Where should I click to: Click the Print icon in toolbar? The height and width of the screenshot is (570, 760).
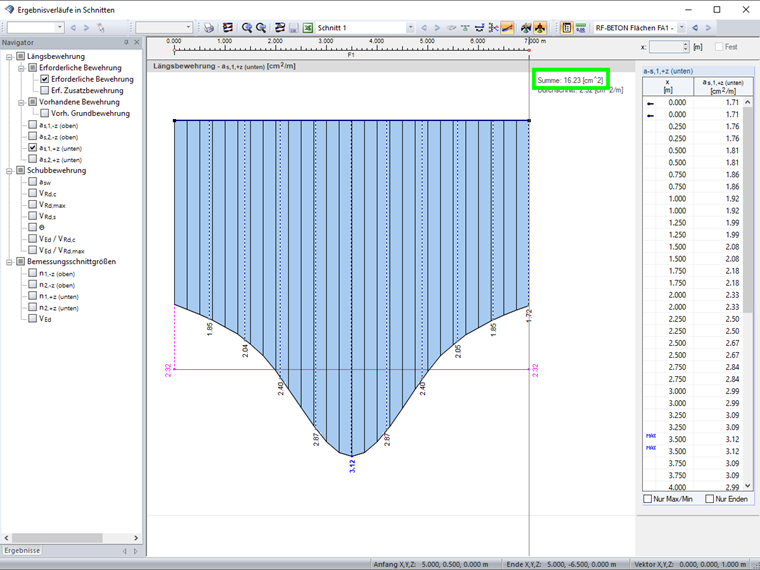[209, 28]
